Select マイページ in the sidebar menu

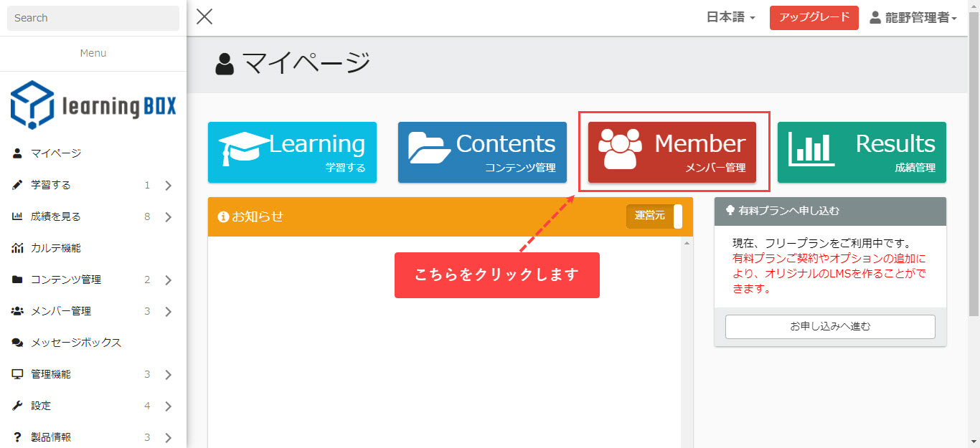pyautogui.click(x=56, y=153)
